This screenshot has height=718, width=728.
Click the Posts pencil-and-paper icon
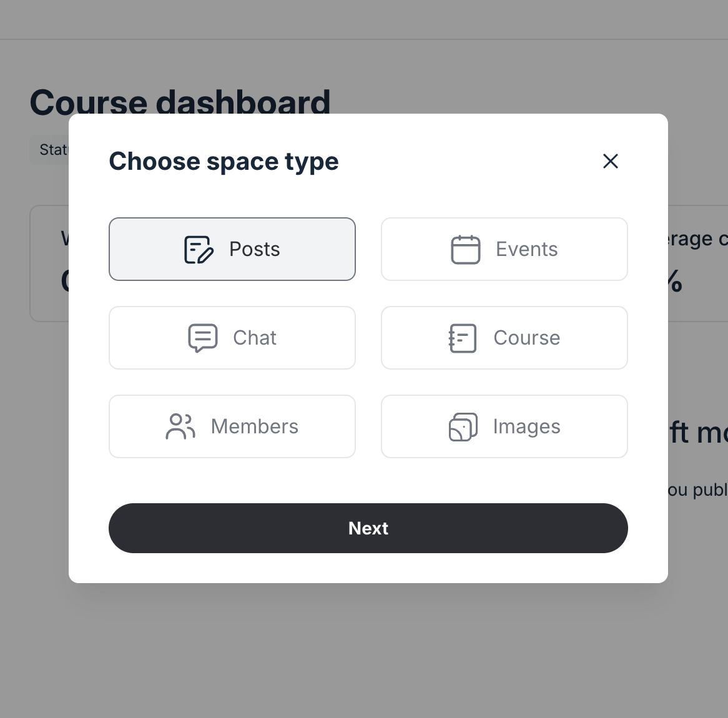click(x=199, y=248)
